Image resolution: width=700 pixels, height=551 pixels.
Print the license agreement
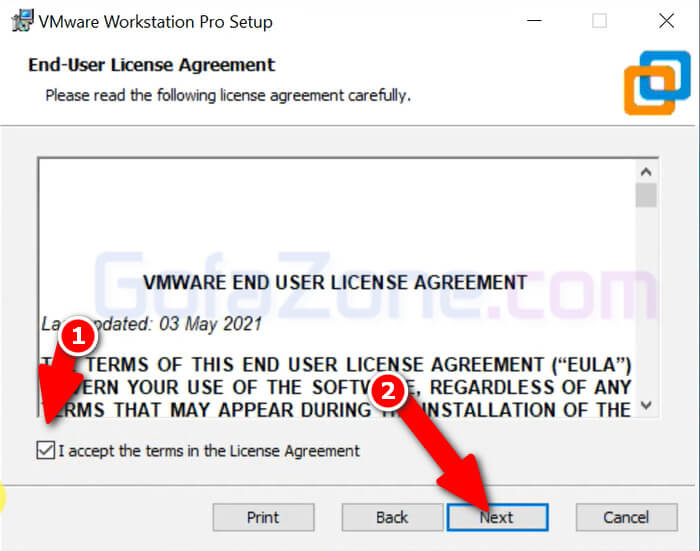click(263, 518)
